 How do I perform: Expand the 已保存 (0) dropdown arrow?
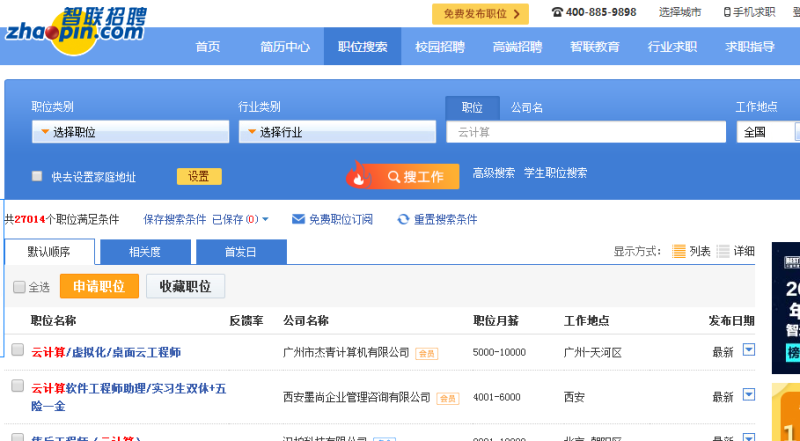pyautogui.click(x=265, y=219)
